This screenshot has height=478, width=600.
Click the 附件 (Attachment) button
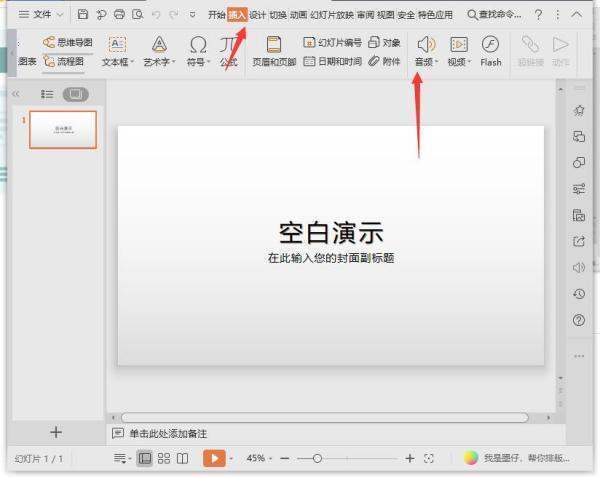[384, 61]
